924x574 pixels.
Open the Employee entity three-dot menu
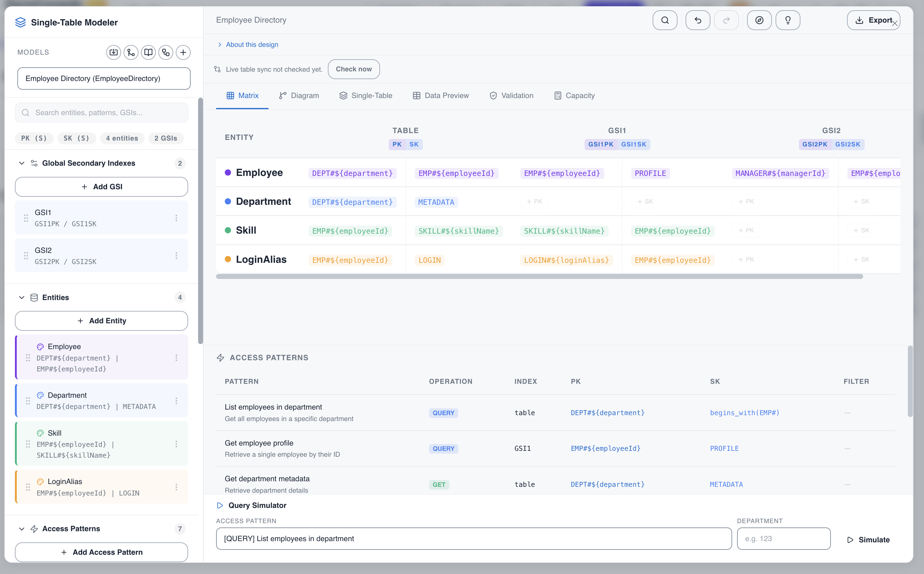[x=176, y=358]
